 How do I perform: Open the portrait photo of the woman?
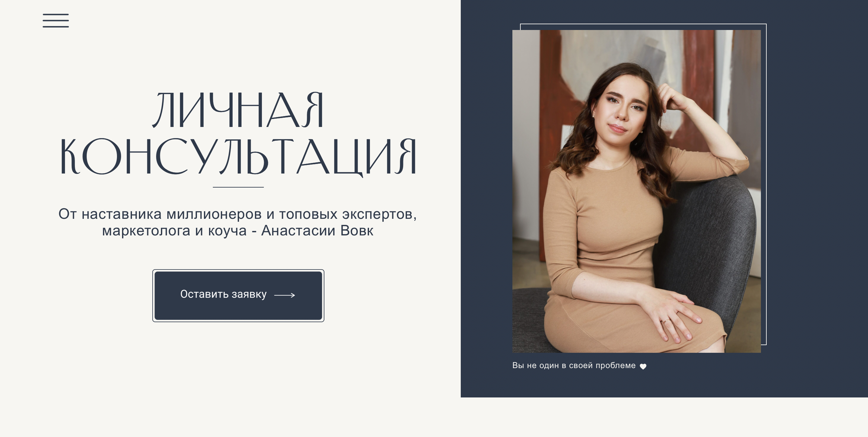[637, 191]
